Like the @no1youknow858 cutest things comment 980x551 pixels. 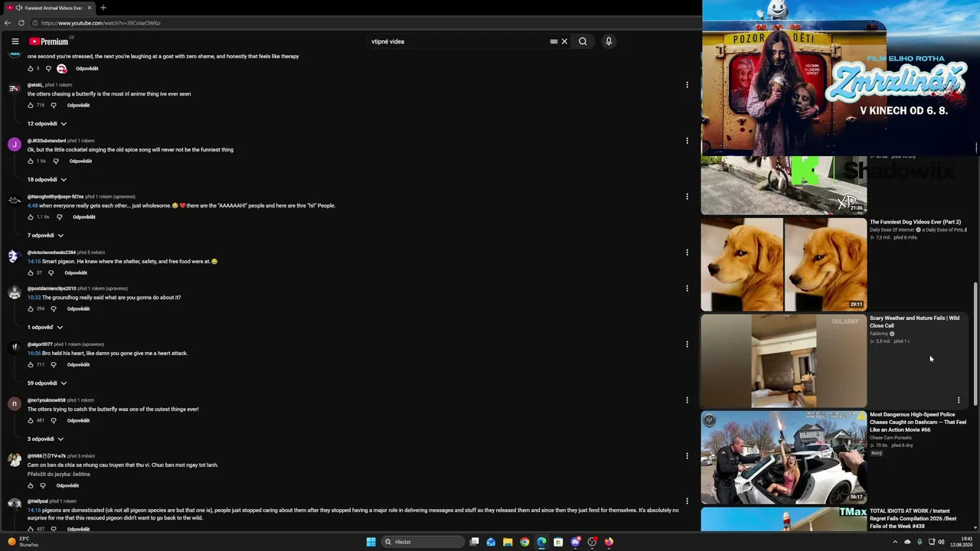coord(31,421)
